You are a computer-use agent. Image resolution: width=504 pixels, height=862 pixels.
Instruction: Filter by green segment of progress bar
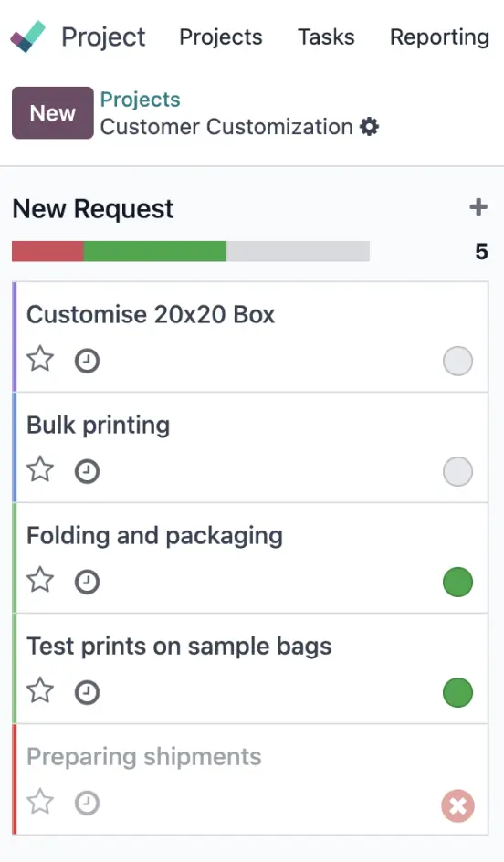(155, 251)
